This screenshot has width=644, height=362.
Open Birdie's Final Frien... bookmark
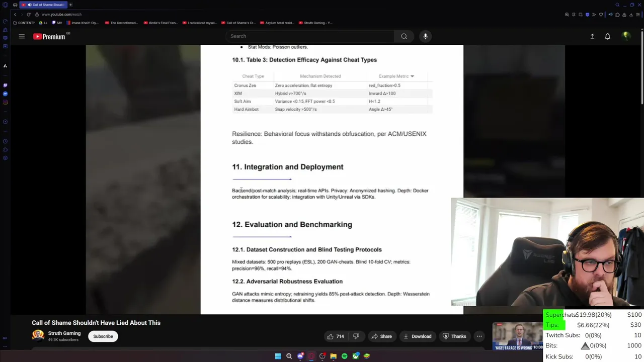click(x=160, y=23)
